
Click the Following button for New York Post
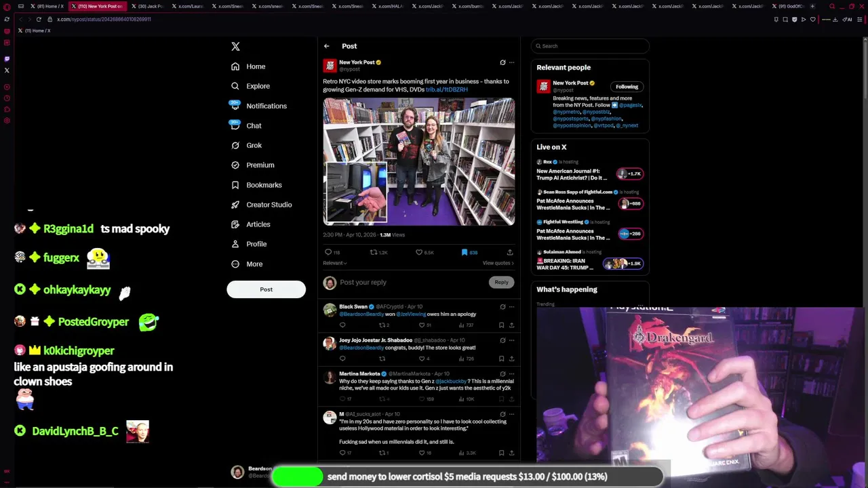click(x=627, y=87)
